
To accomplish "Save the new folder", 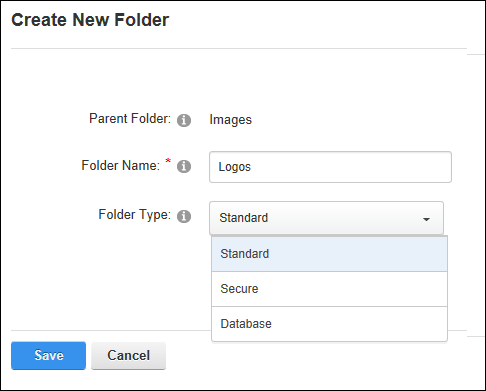I will pyautogui.click(x=48, y=355).
